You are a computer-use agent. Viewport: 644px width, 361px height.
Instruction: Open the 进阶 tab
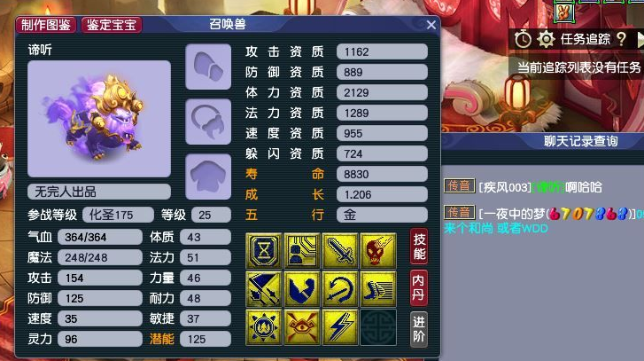tap(419, 329)
